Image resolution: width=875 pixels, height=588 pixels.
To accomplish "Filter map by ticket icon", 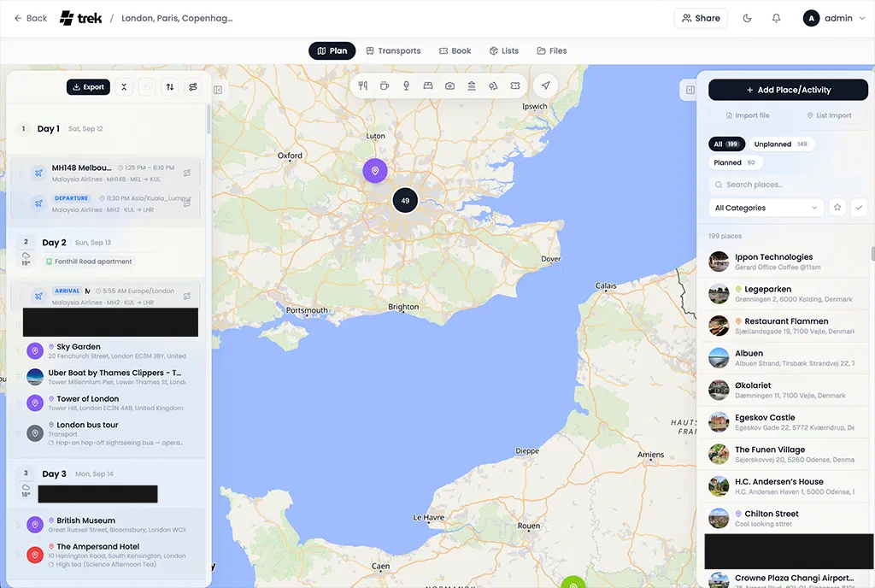I will [515, 86].
